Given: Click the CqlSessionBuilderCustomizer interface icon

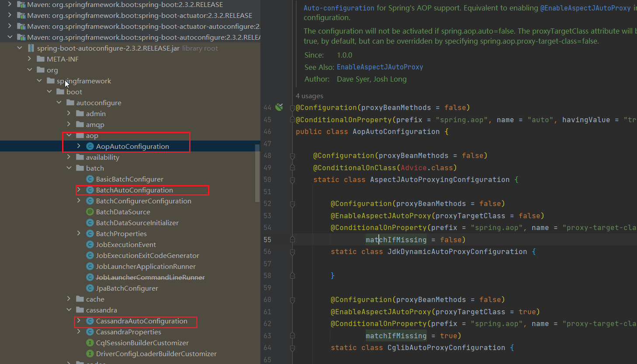Looking at the screenshot, I should [x=90, y=343].
